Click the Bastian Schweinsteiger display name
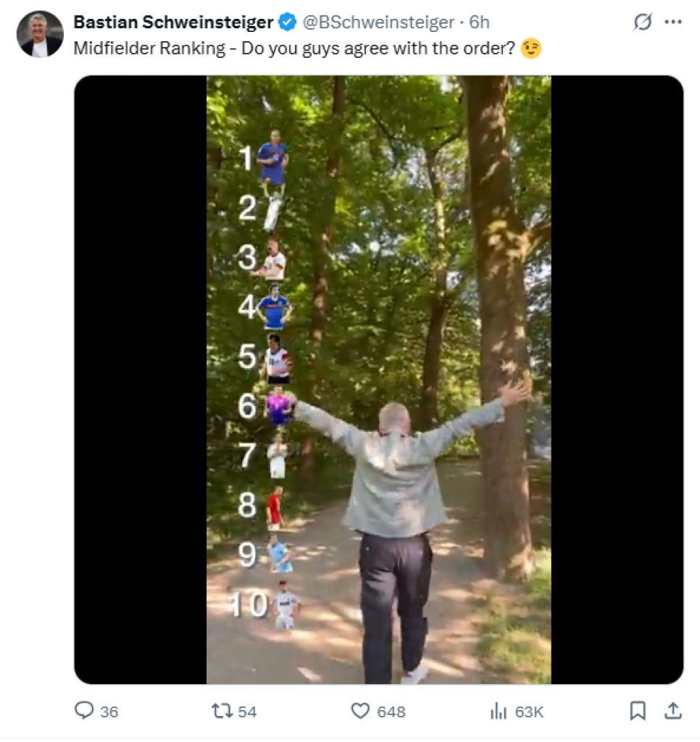This screenshot has width=700, height=742. (x=174, y=23)
